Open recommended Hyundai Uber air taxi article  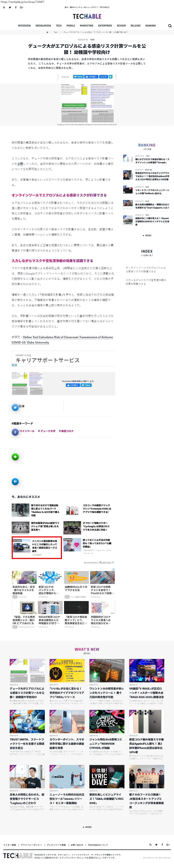click(36, 528)
